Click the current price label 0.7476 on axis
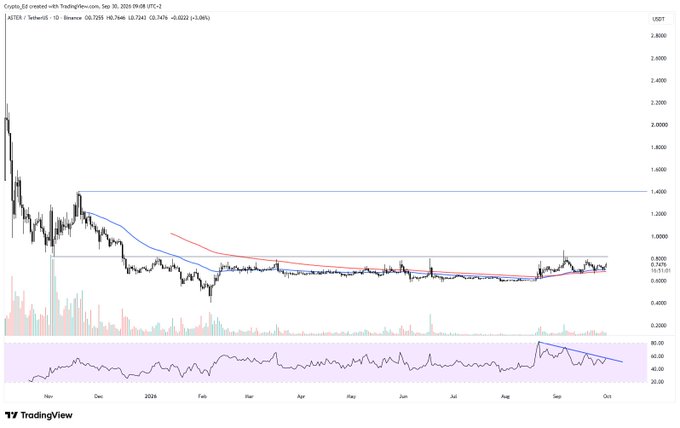This screenshot has height=428, width=680. (x=658, y=265)
